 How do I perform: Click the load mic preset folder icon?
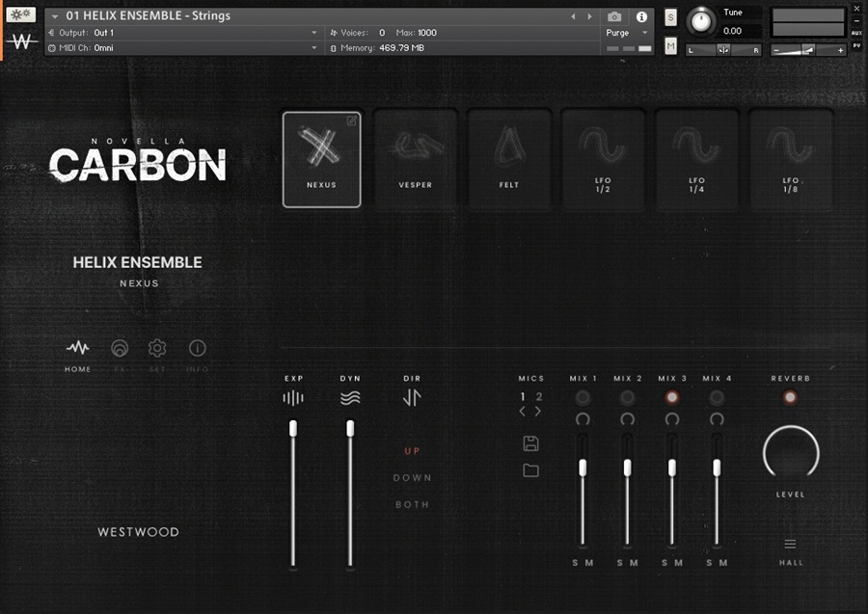530,470
